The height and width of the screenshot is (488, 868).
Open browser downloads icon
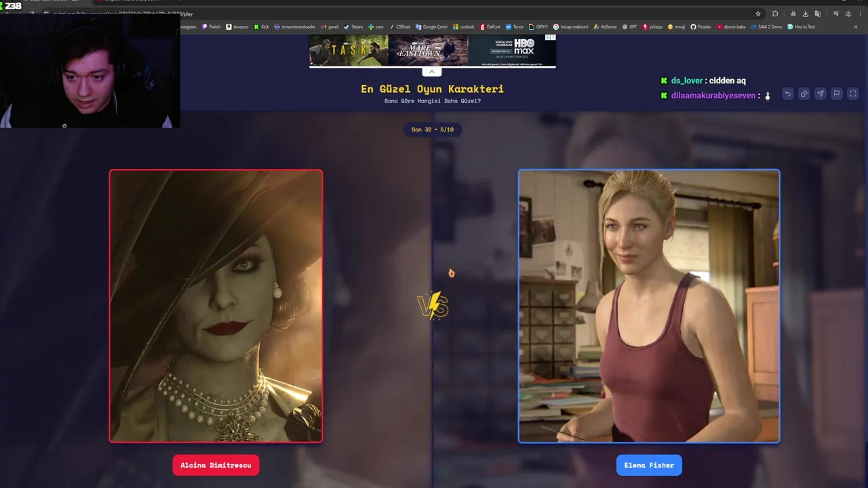tap(805, 14)
